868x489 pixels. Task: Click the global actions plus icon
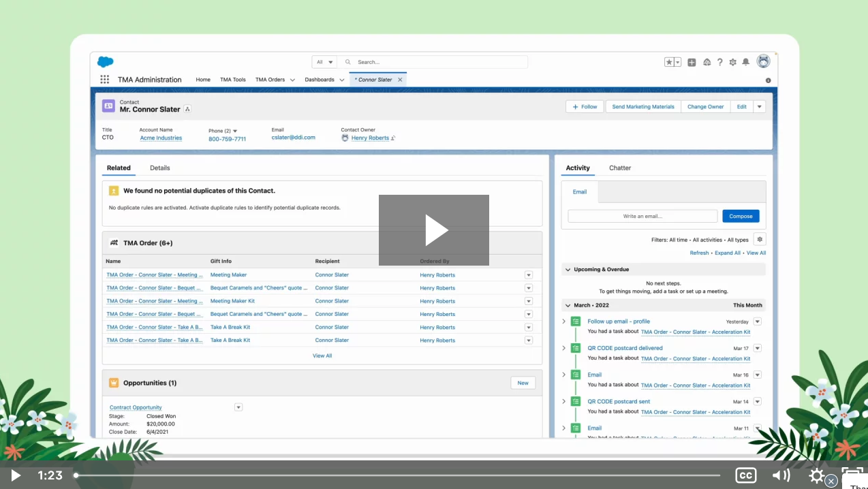(x=691, y=61)
